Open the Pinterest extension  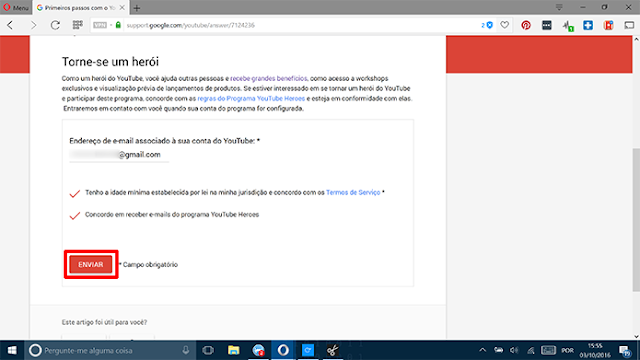coord(526,25)
